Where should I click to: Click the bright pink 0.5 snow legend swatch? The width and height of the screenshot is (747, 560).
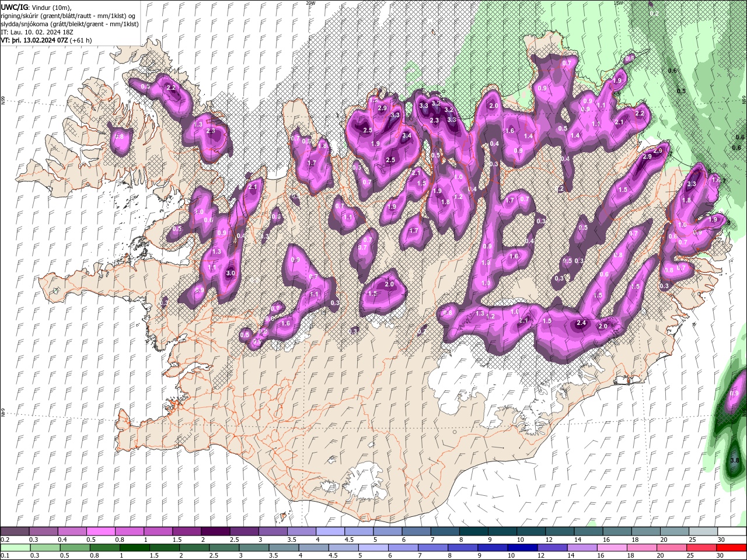(x=100, y=531)
